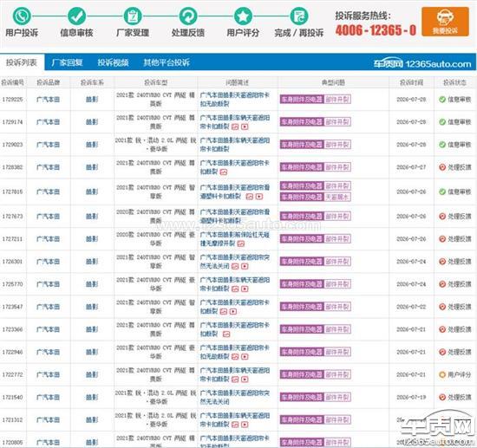Click 广汽本田 brand link in row 1727673
This screenshot has width=477, height=448.
coord(48,217)
